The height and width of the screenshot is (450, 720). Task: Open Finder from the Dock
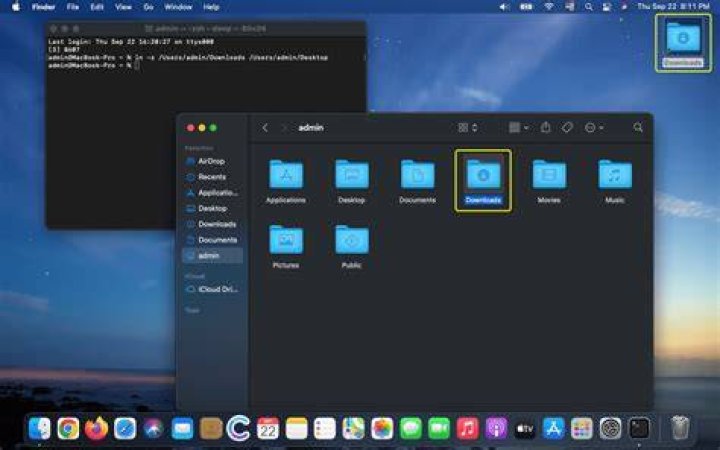tap(39, 429)
